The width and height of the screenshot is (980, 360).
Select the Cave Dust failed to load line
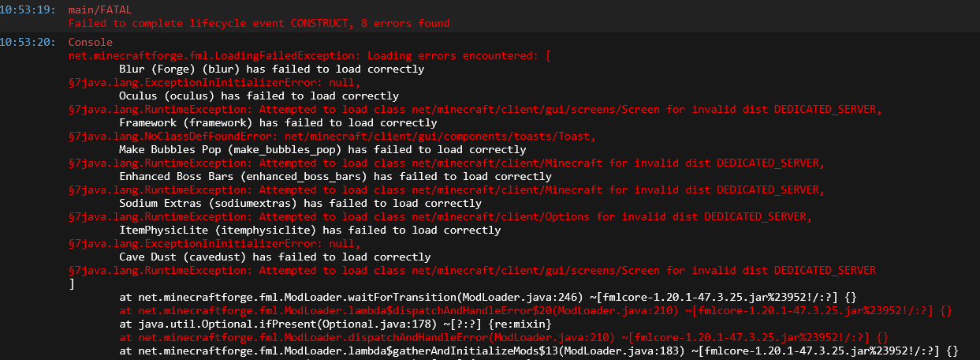(x=274, y=257)
